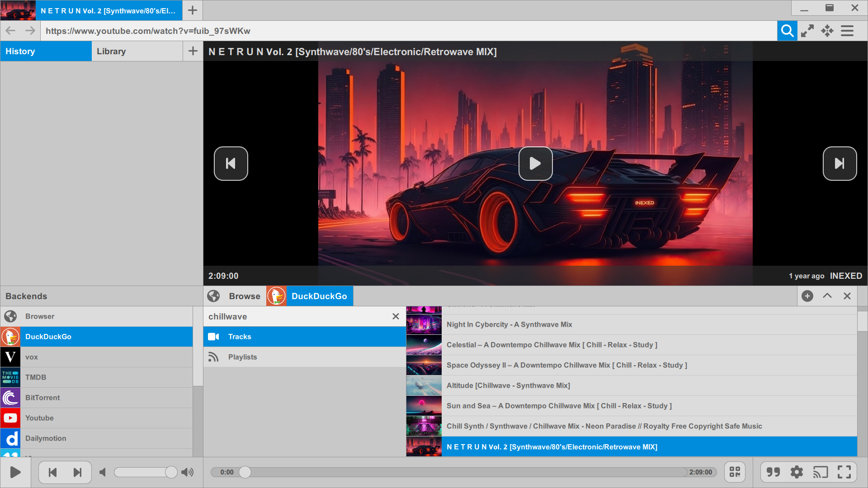Click the TMDB backend icon
868x488 pixels.
coord(11,377)
